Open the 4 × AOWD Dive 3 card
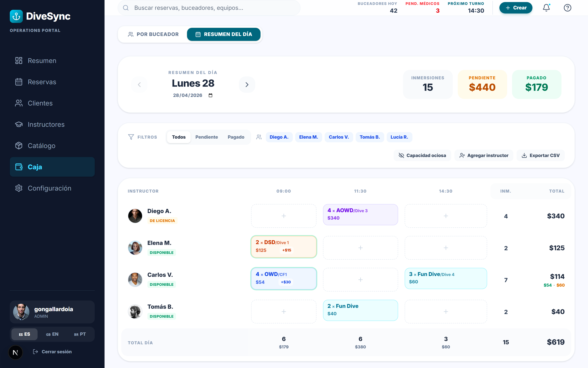 coord(360,215)
